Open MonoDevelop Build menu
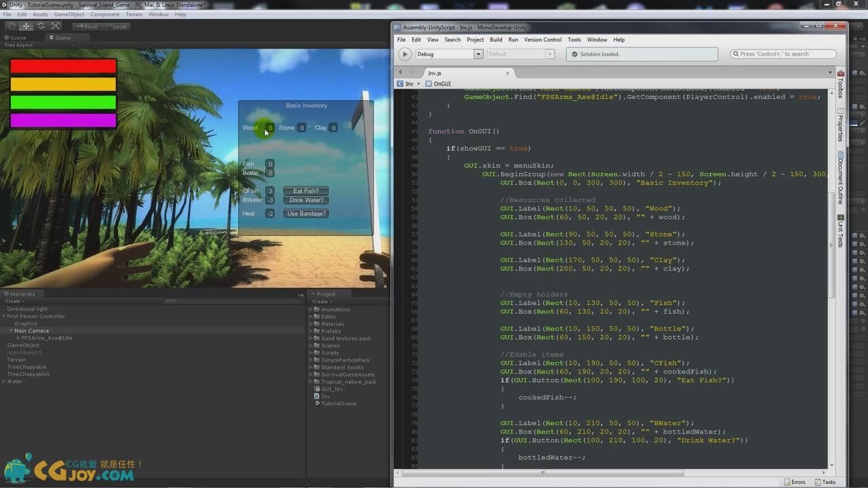This screenshot has height=488, width=868. click(496, 40)
